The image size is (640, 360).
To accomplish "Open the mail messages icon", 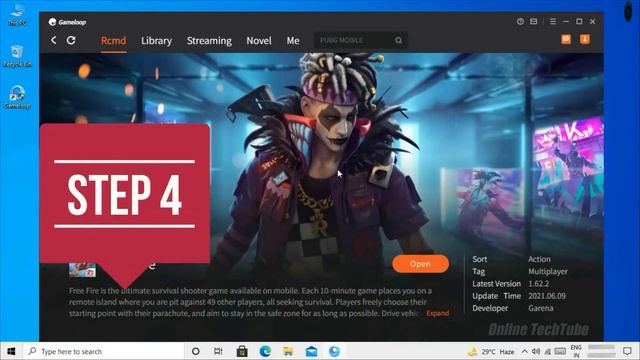I will 533,21.
